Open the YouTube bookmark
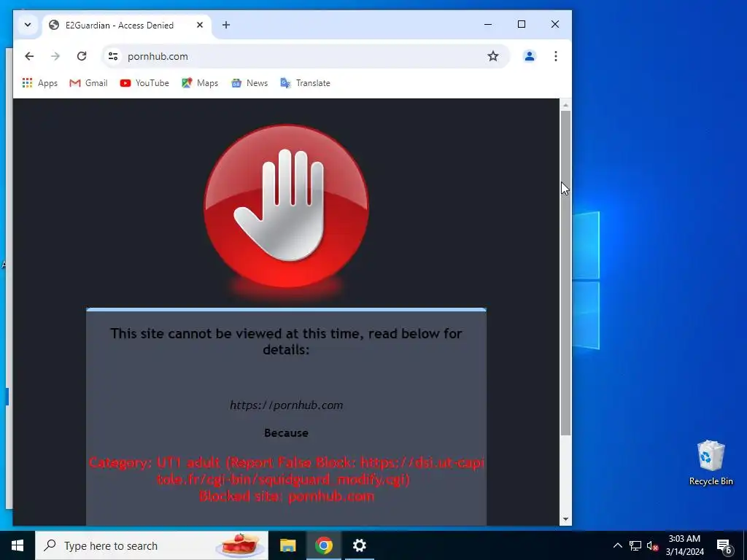This screenshot has height=560, width=747. click(x=144, y=83)
